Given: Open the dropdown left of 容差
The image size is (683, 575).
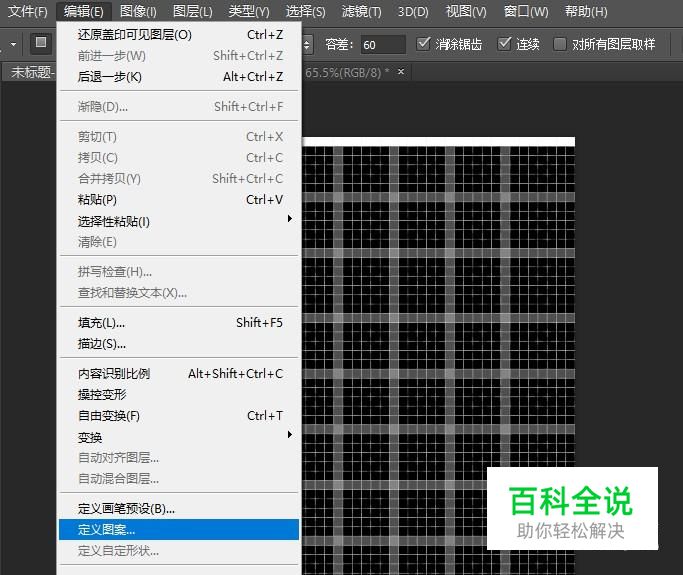Looking at the screenshot, I should point(307,44).
